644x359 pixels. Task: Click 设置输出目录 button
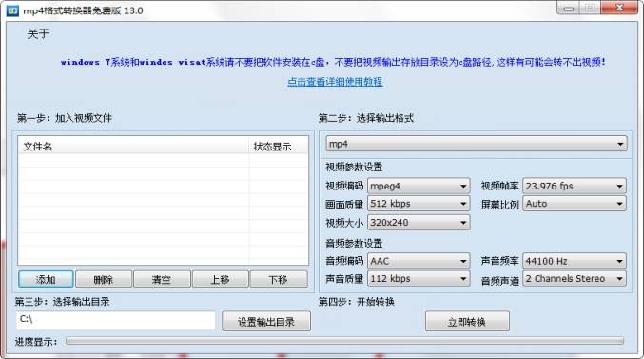[x=266, y=321]
